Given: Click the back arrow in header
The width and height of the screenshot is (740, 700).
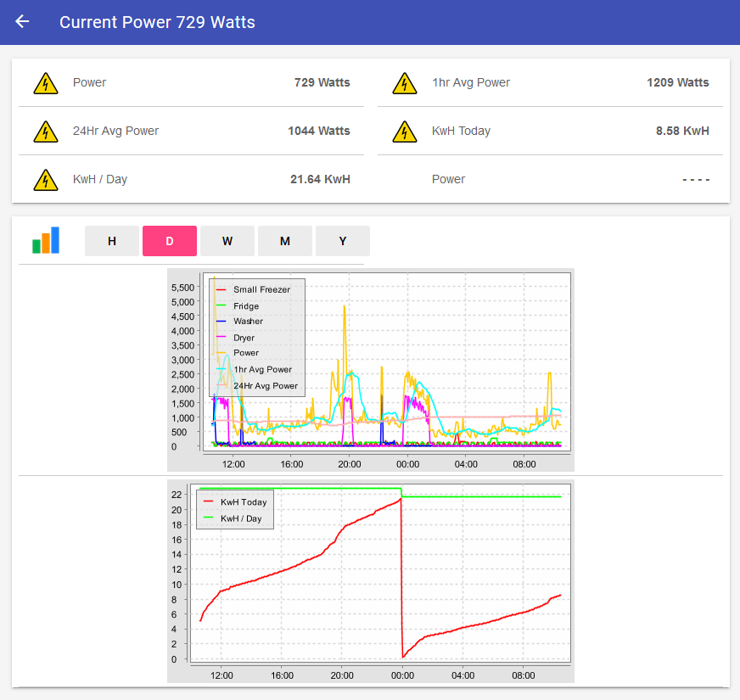Looking at the screenshot, I should (x=23, y=22).
